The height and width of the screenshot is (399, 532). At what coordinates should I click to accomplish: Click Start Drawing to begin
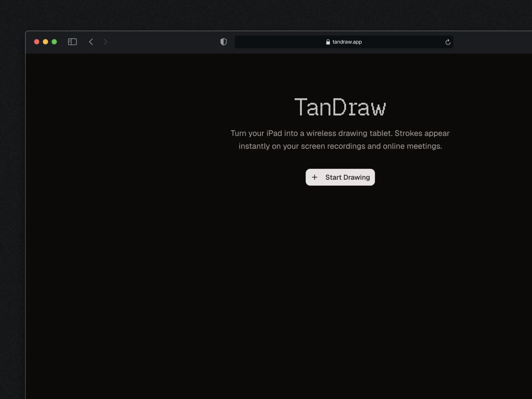340,177
